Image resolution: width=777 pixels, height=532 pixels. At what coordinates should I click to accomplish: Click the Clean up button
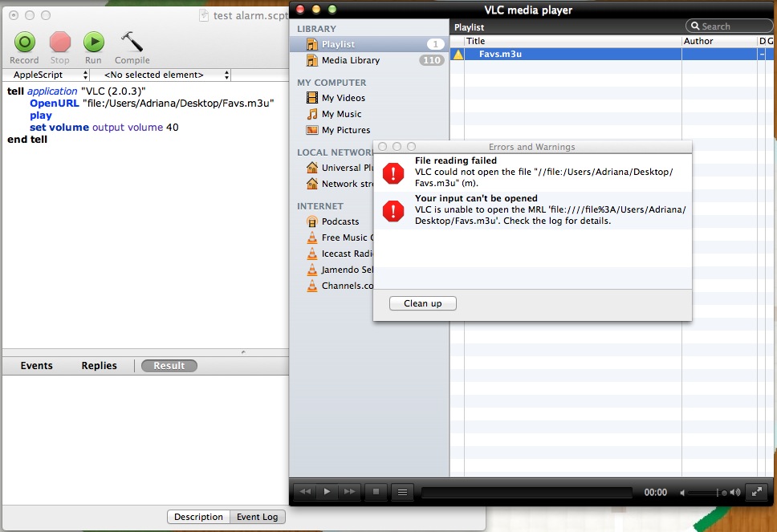(423, 303)
